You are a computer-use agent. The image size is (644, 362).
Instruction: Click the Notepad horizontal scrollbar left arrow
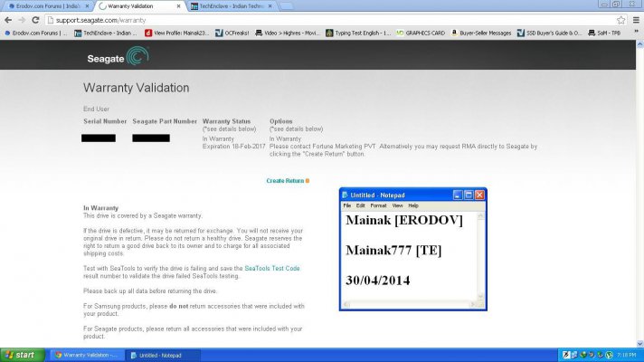click(346, 304)
